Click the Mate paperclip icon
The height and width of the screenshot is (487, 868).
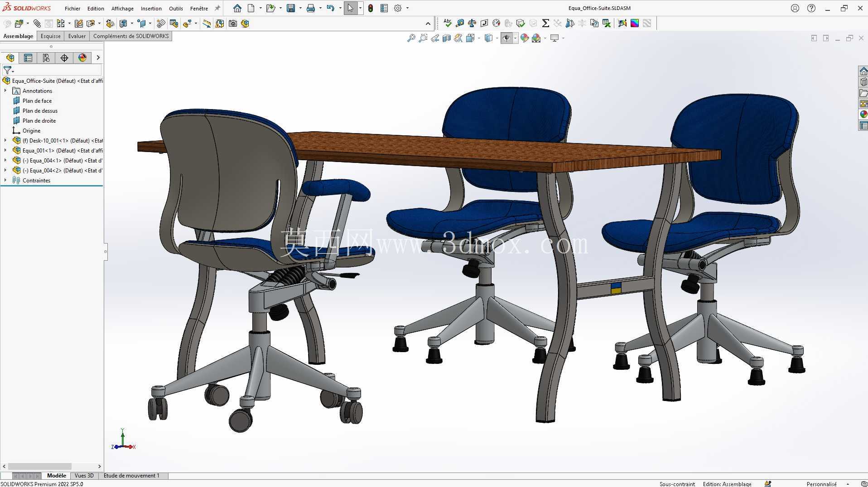click(x=37, y=24)
